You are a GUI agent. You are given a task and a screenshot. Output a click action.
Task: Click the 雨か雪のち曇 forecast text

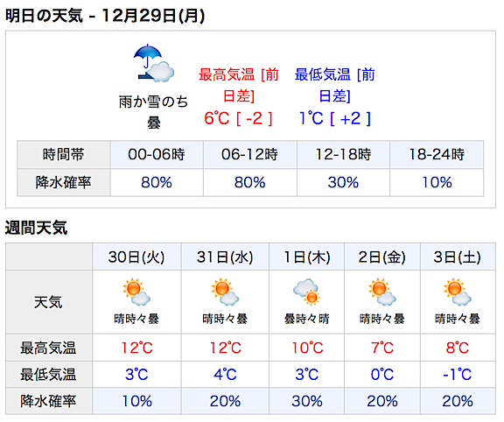153,112
